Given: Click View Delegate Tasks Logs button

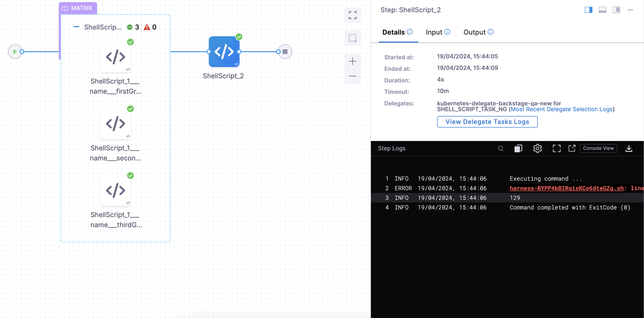Looking at the screenshot, I should [x=487, y=122].
